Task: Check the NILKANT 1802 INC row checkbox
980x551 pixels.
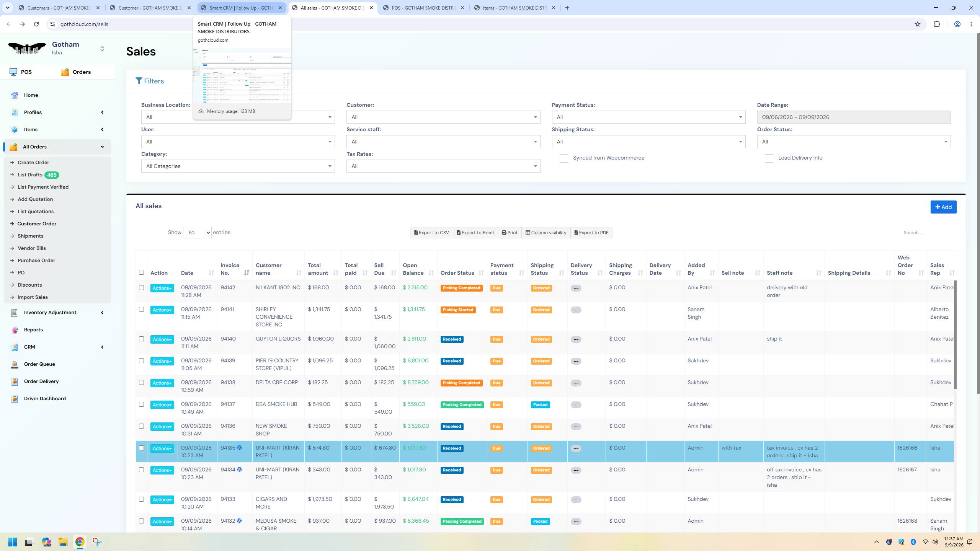Action: click(x=141, y=288)
